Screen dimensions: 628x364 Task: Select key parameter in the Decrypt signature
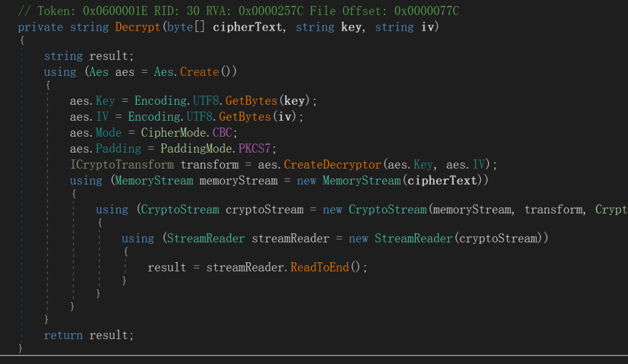[351, 27]
